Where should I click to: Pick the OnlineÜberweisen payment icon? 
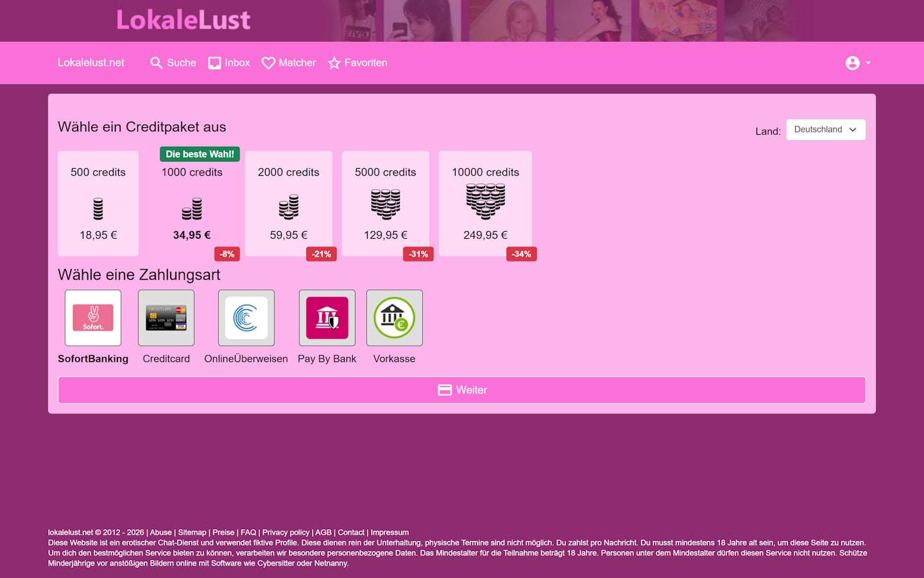point(246,318)
